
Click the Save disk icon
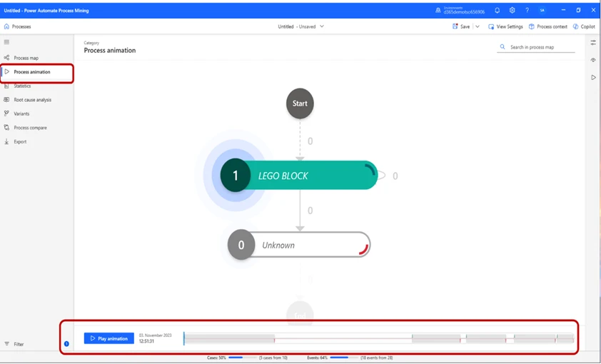(x=455, y=26)
